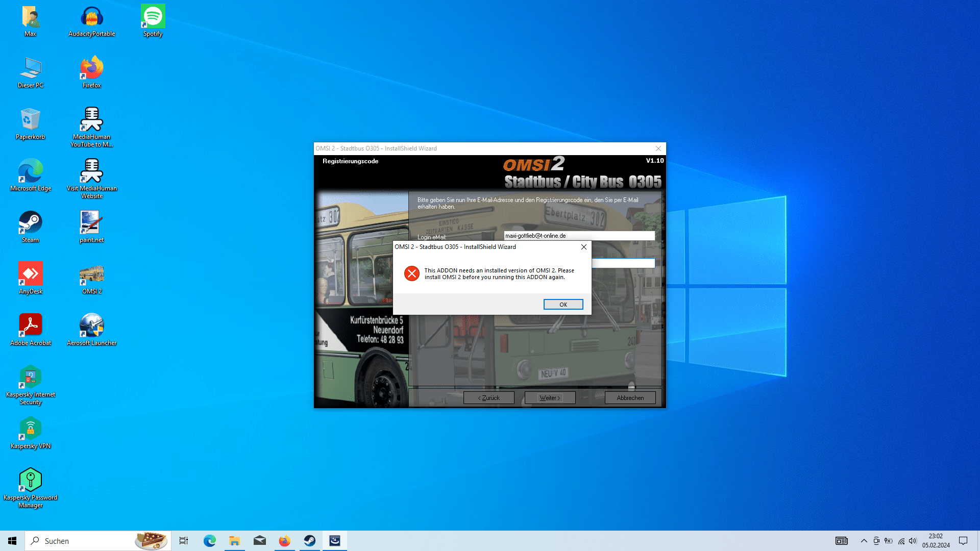Screen dimensions: 980x551
Task: Click OK in the error dialog
Action: 563,305
